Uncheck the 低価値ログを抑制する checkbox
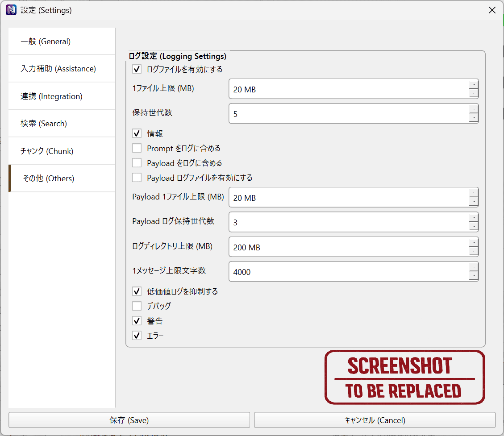Image resolution: width=504 pixels, height=436 pixels. click(x=137, y=291)
